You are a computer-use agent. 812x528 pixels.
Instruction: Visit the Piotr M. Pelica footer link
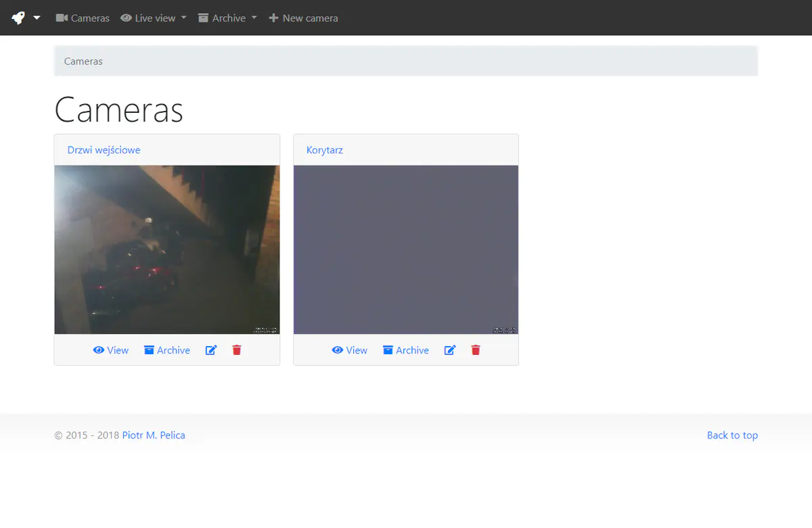[154, 435]
